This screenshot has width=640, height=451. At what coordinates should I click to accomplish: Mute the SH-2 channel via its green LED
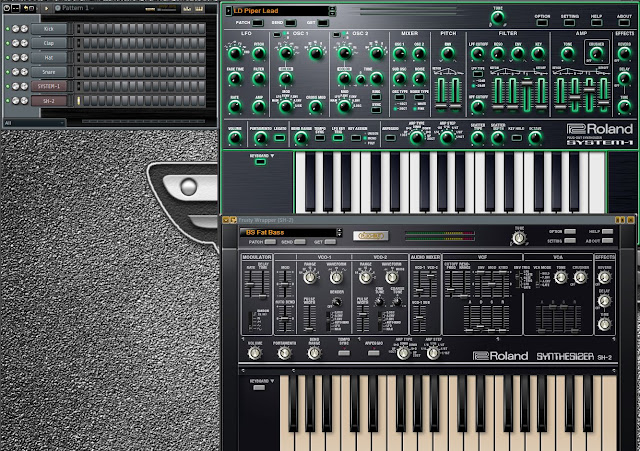7,101
